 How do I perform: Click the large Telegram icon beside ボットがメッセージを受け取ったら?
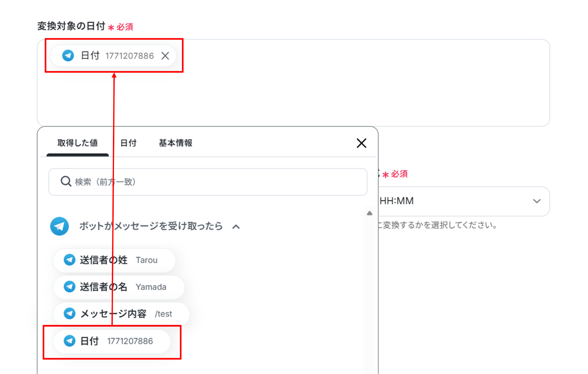(x=59, y=226)
